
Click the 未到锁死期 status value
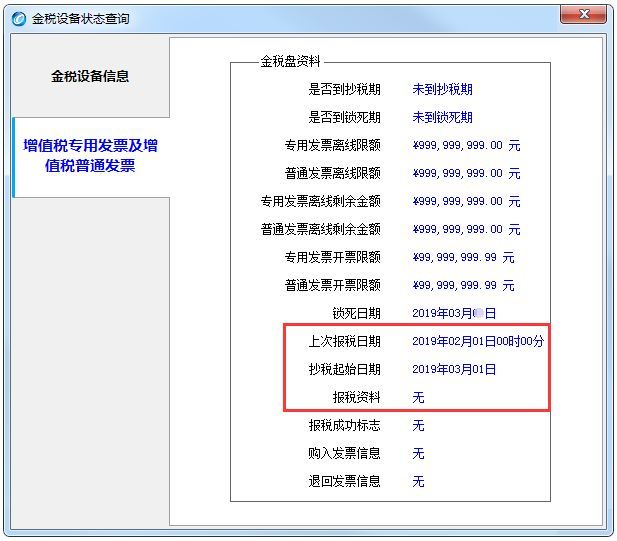tap(442, 117)
